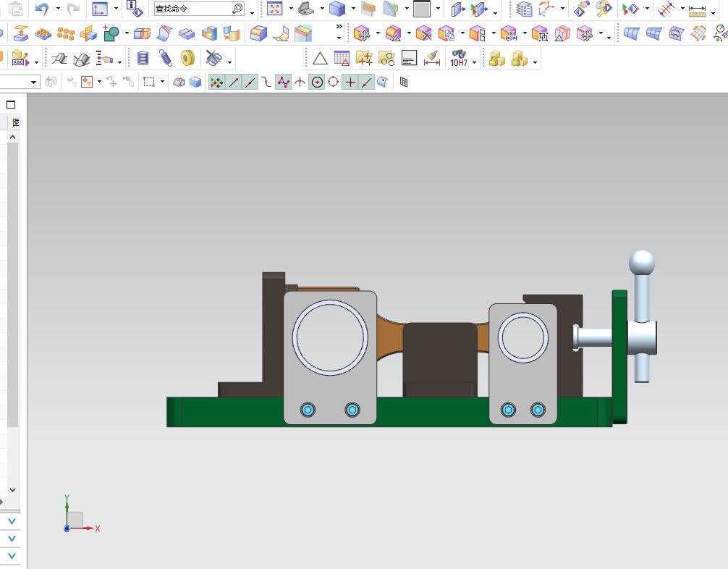Expand the top collapsed panel chevron
The height and width of the screenshot is (569, 728).
(12, 522)
